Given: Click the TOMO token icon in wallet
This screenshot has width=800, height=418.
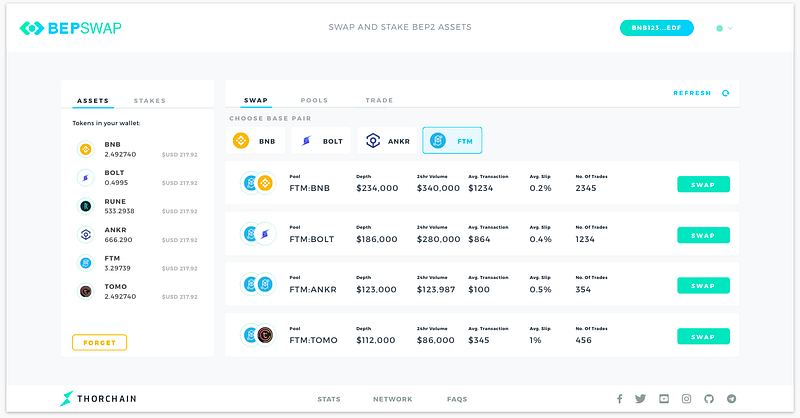Looking at the screenshot, I should pos(86,291).
